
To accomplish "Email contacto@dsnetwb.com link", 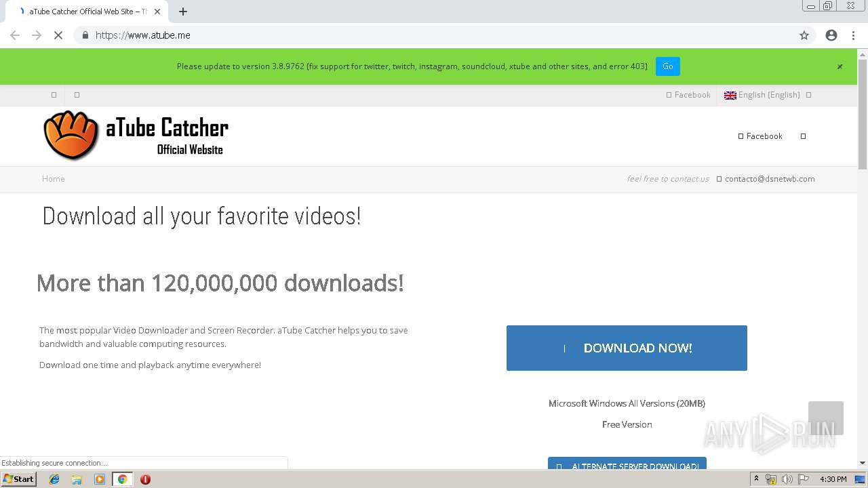I will point(770,179).
